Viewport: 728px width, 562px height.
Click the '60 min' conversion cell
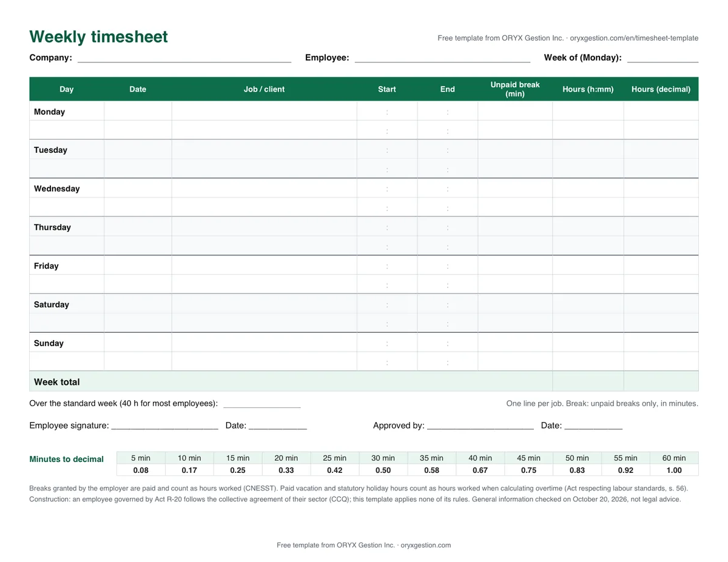[675, 458]
